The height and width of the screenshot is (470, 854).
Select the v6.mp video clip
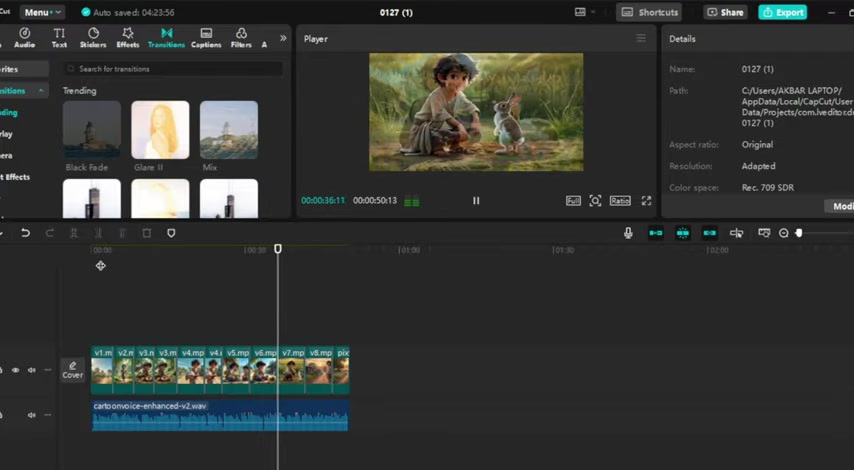pos(265,370)
